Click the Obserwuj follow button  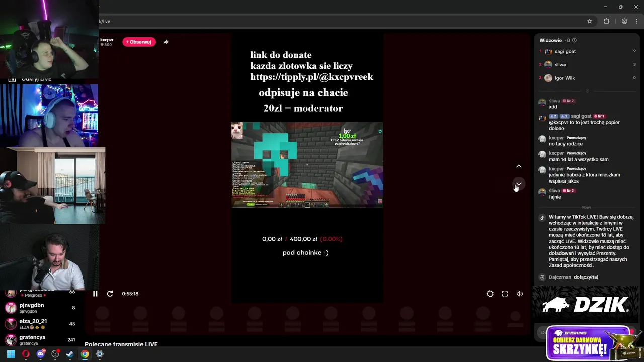point(139,42)
